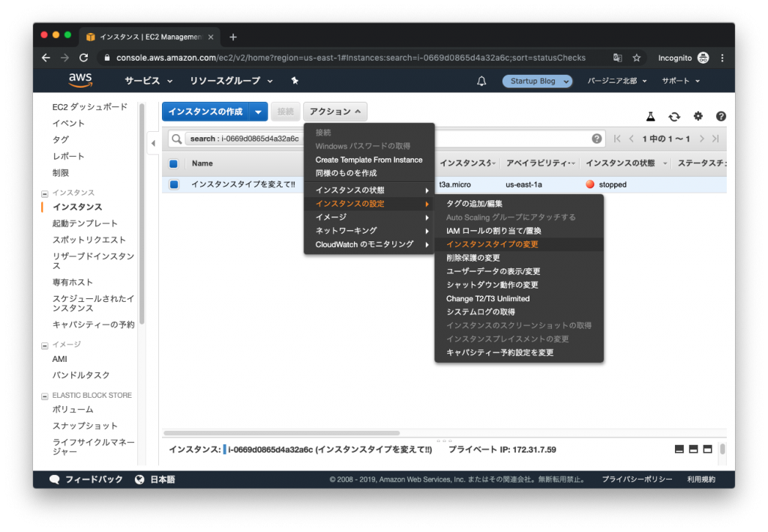Refresh the instance list
This screenshot has height=532, width=768.
click(674, 116)
